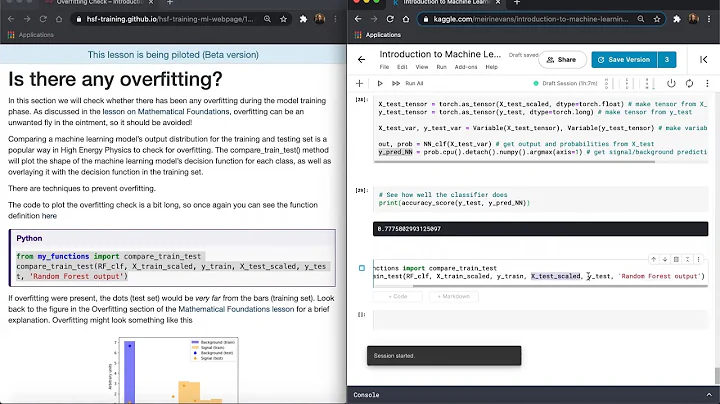Dismiss the Session started notification

pyautogui.click(x=444, y=356)
